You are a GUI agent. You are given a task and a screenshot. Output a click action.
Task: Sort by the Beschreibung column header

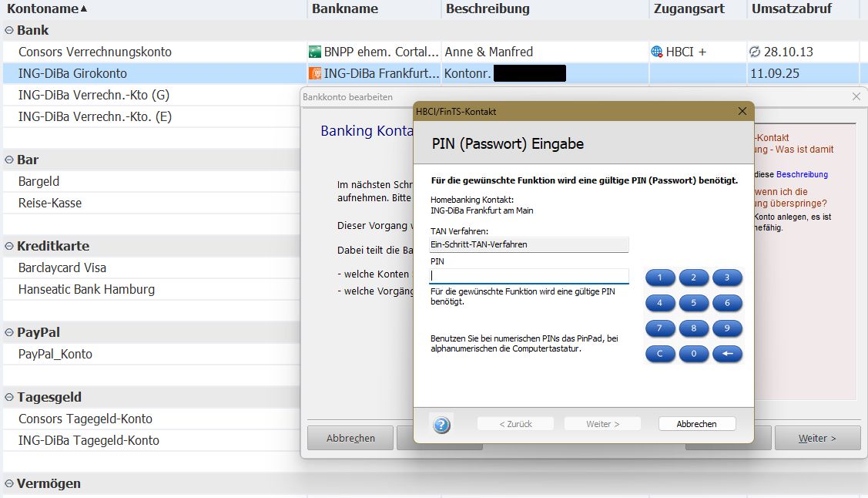pos(545,8)
